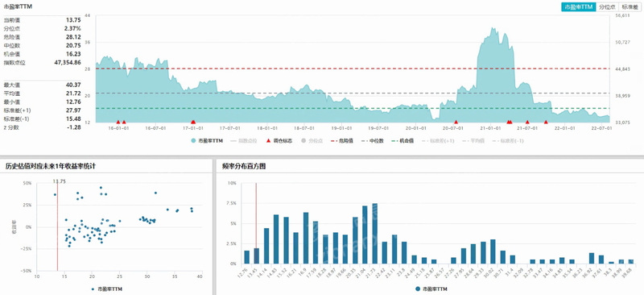
Task: Click the histogram bar labeled 36.92
Action: tap(592, 259)
